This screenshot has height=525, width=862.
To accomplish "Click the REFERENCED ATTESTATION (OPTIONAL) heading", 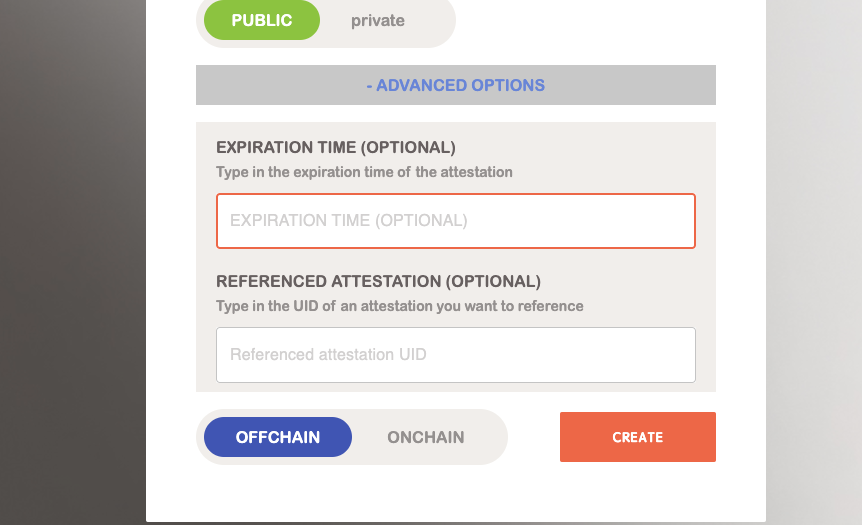I will (378, 281).
